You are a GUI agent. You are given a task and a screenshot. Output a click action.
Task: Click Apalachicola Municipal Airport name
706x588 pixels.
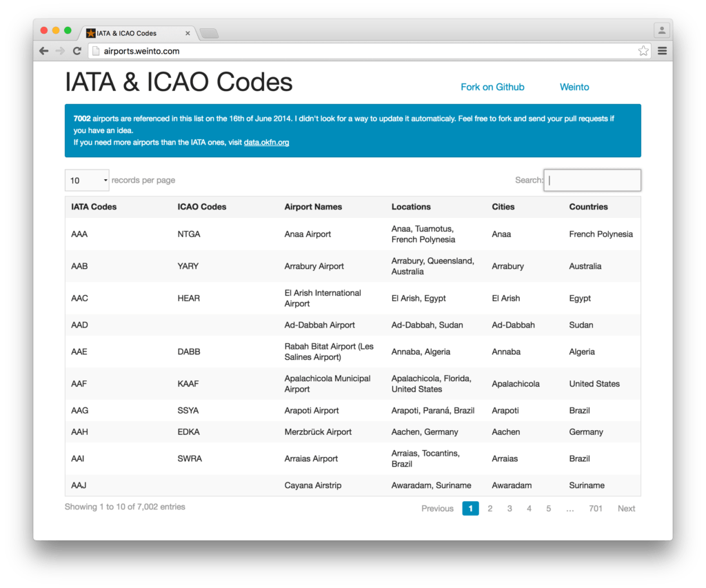[x=327, y=383]
